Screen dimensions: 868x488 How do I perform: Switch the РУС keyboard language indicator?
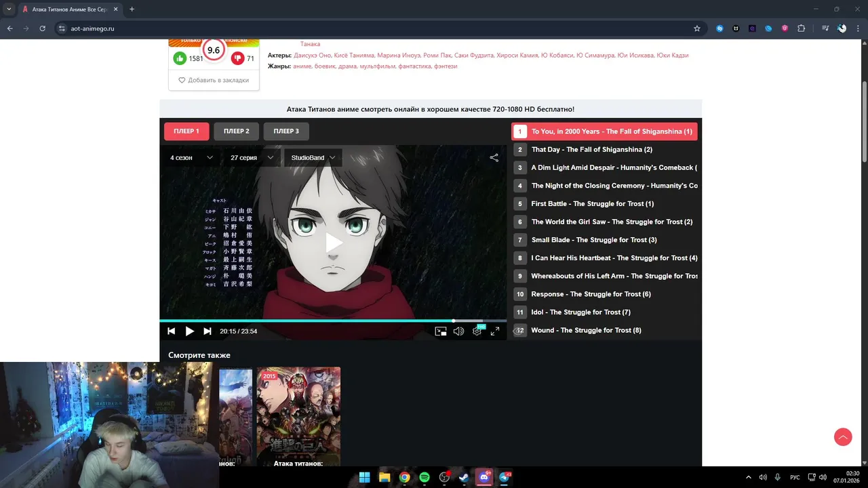(x=795, y=477)
